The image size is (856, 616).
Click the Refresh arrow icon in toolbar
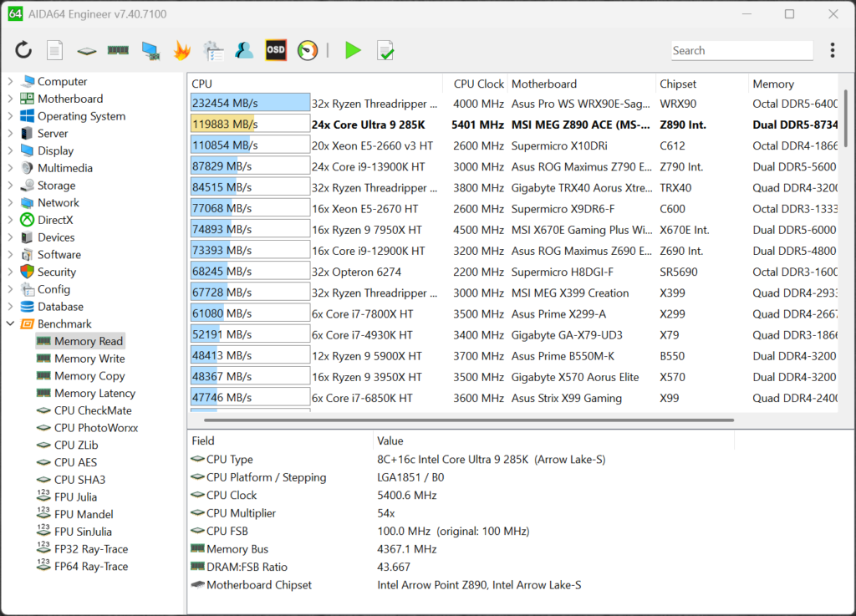pos(23,50)
